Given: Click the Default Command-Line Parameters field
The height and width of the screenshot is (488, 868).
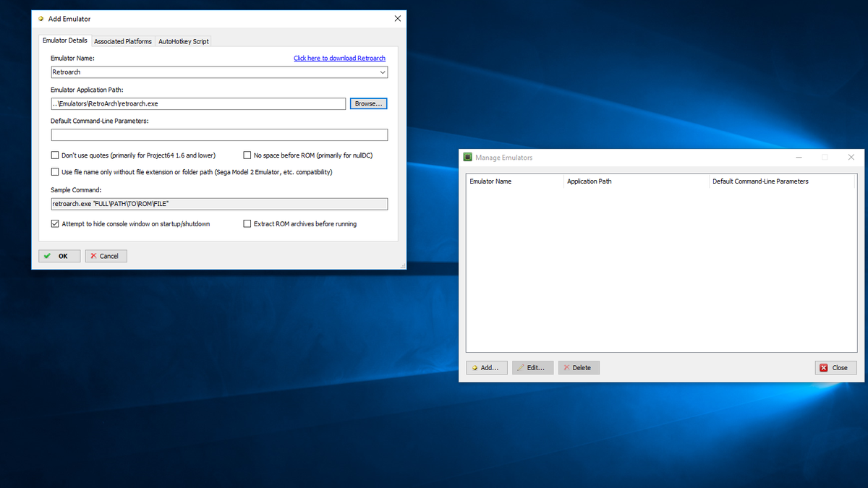Looking at the screenshot, I should pos(218,134).
